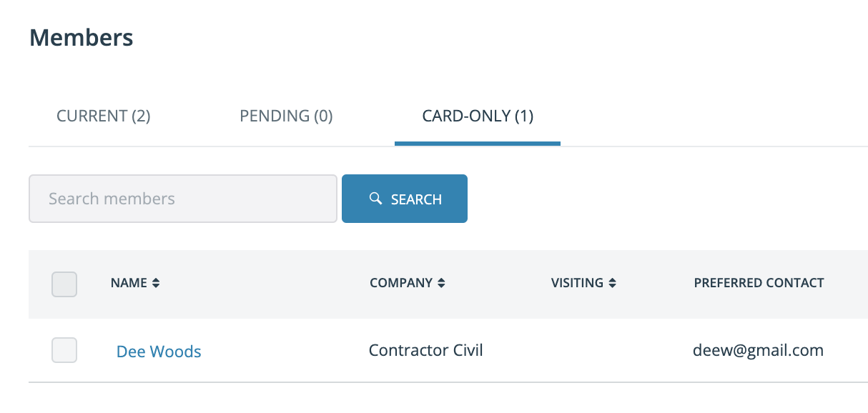Sort by the NAME column header text
Viewport: 868px width, 413px height.
point(129,283)
